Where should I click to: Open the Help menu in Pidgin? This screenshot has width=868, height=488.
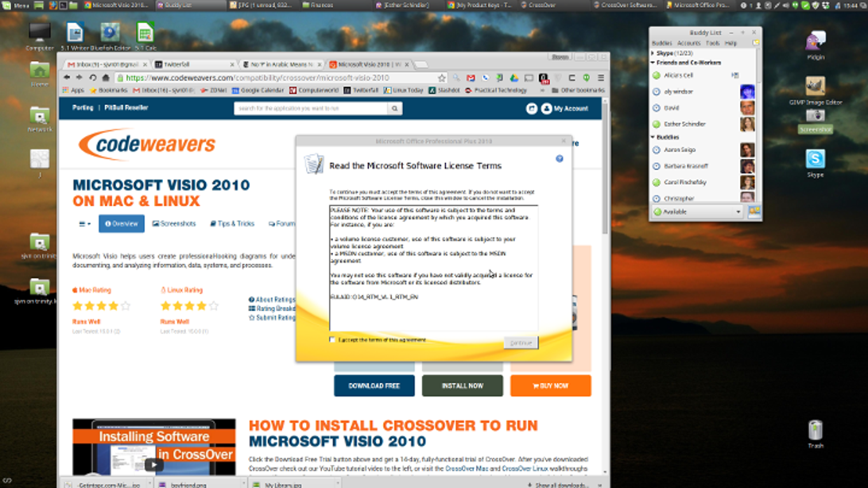tap(730, 43)
